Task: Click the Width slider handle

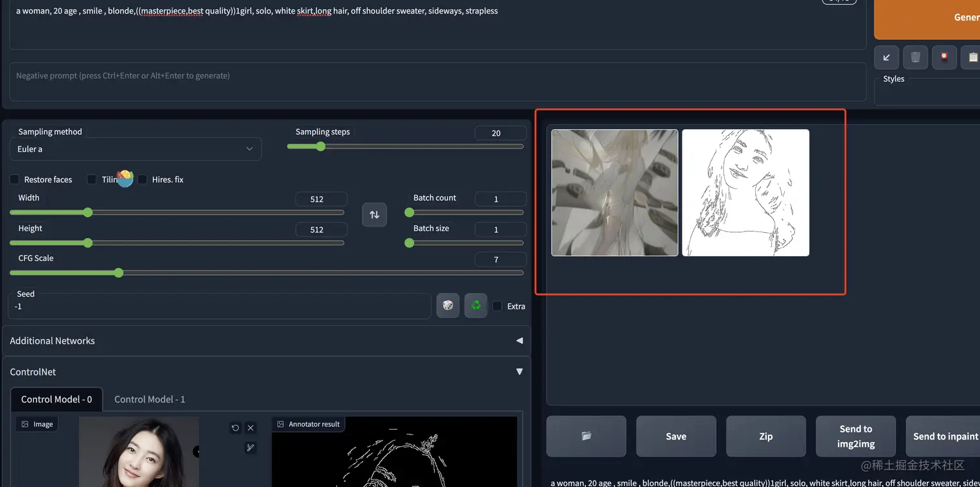Action: click(x=88, y=212)
